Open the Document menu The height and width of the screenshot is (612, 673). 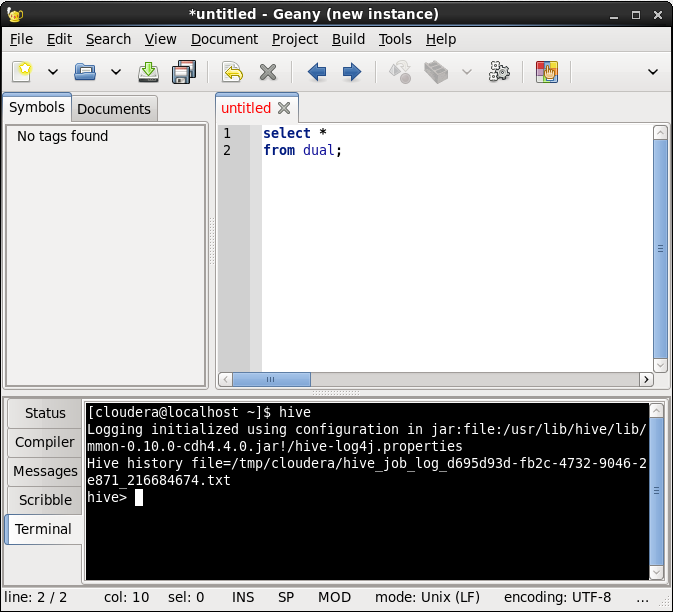[224, 39]
